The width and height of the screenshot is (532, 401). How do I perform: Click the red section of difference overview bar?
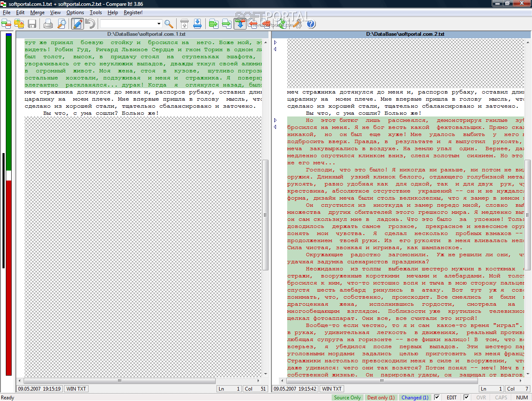tap(9, 278)
